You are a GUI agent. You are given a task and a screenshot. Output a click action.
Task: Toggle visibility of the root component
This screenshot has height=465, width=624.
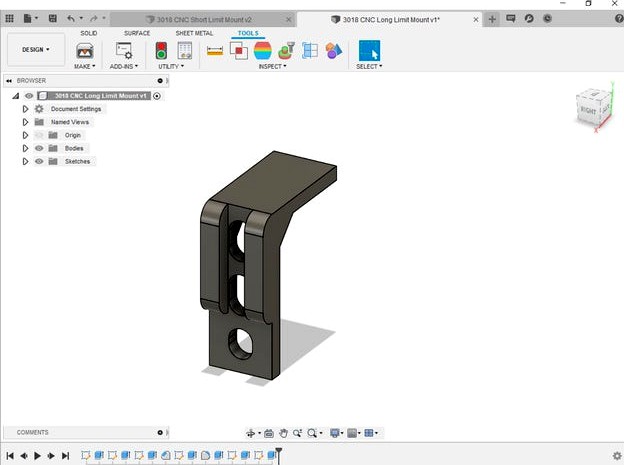click(29, 96)
